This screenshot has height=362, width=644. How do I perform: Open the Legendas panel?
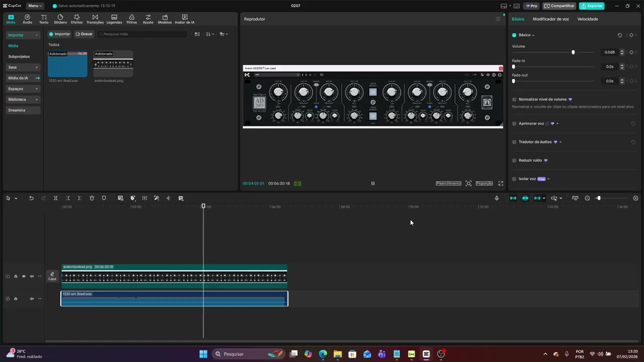pos(114,19)
